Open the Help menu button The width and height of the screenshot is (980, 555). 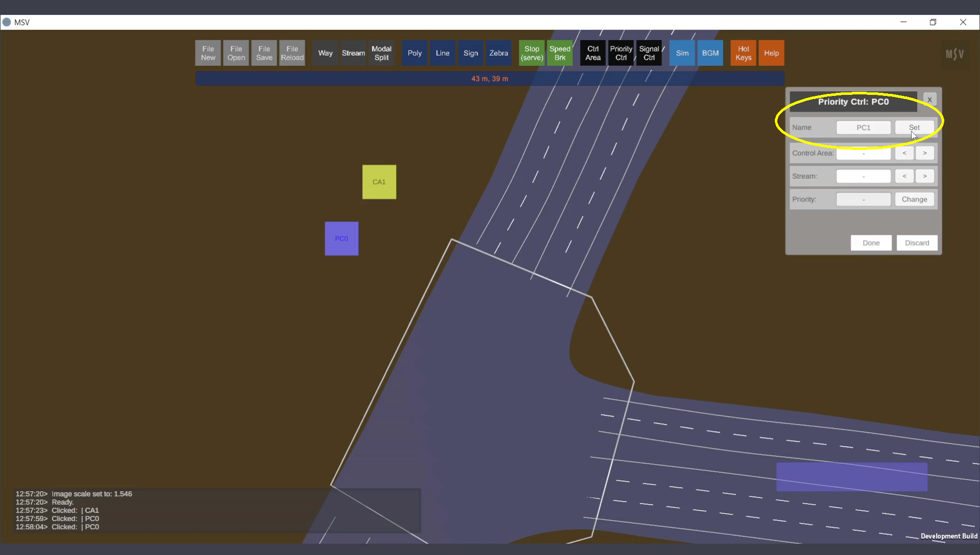[x=771, y=53]
